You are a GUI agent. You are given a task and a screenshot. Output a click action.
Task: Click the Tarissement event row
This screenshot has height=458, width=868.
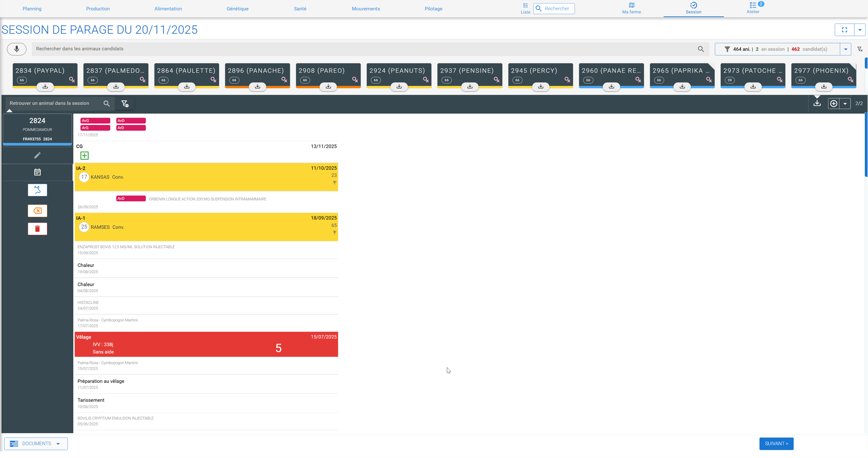pos(206,403)
